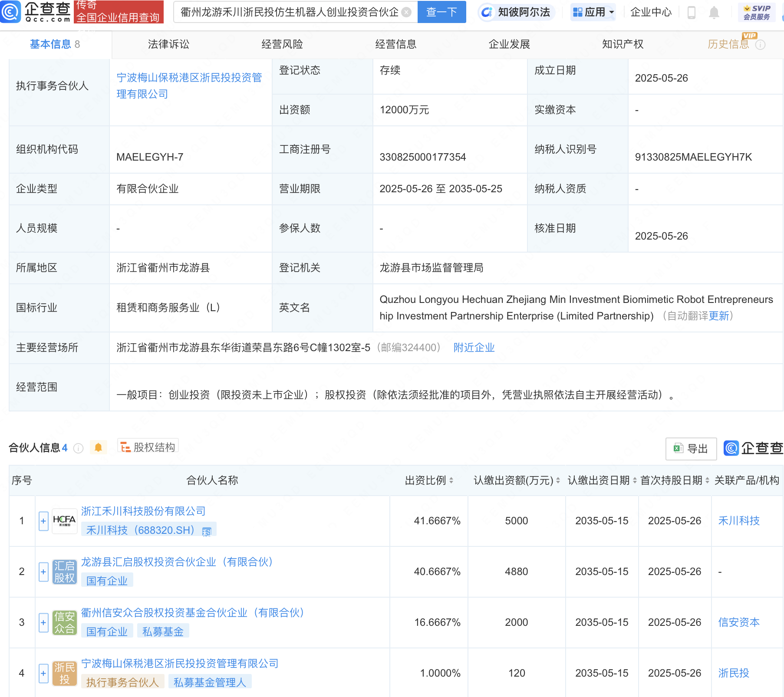
Task: Switch to the 经营信息 tab
Action: 396,44
